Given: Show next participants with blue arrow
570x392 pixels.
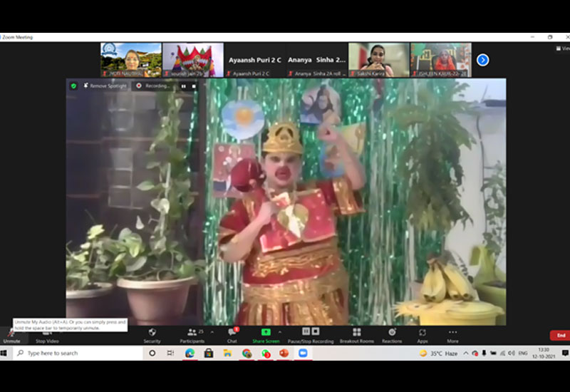Looking at the screenshot, I should [x=483, y=60].
